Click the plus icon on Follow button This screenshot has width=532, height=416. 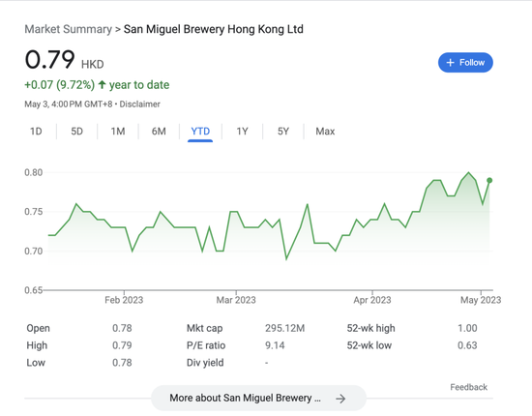click(x=450, y=63)
